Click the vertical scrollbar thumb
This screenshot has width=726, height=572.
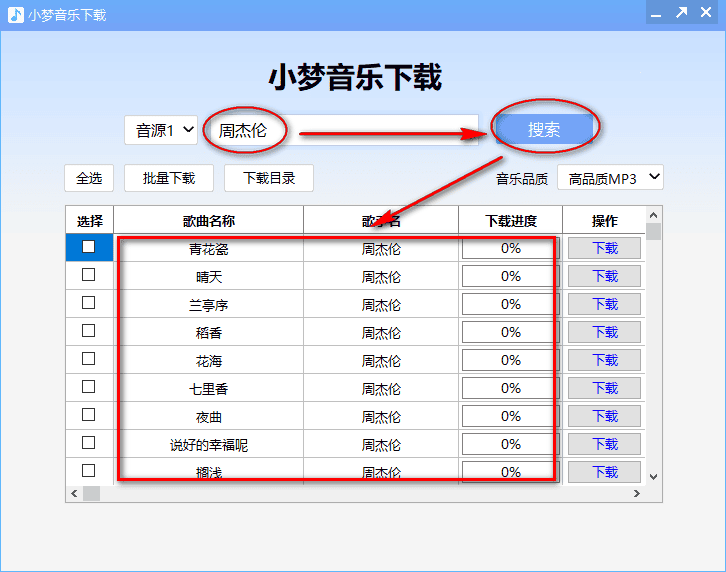tap(653, 232)
